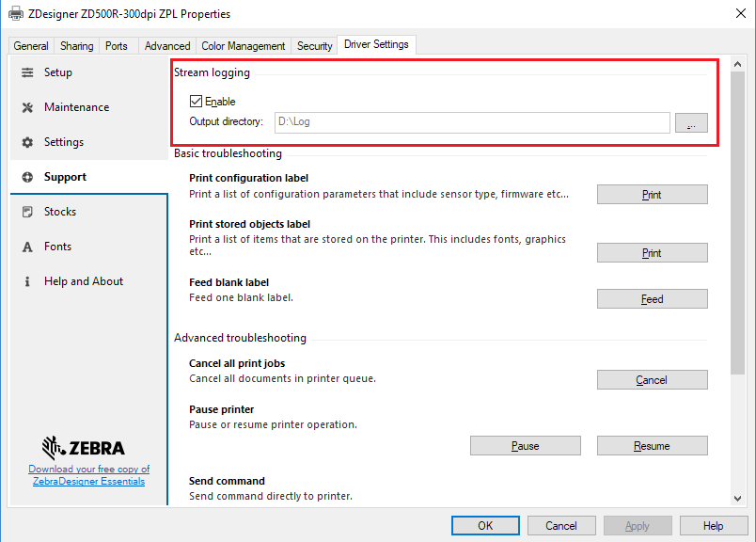Screen dimensions: 756x542
Task: Click the Maintenance wrench icon
Action: tap(27, 107)
